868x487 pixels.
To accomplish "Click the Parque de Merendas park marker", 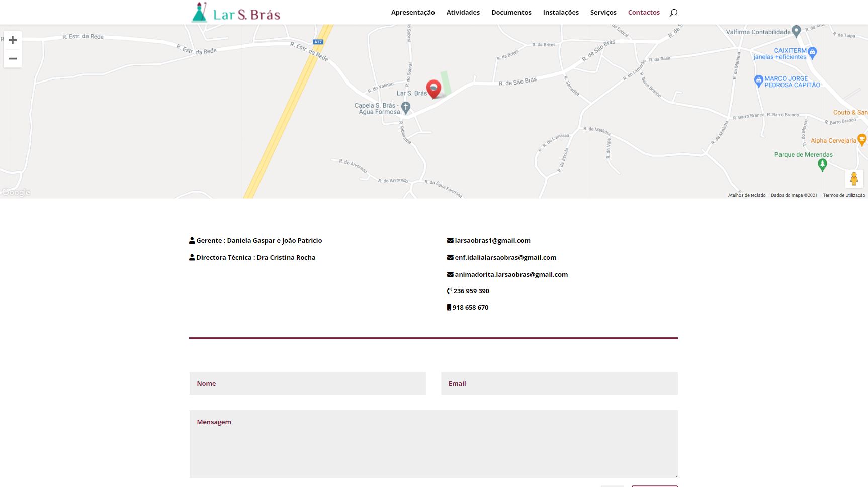I will [x=822, y=164].
